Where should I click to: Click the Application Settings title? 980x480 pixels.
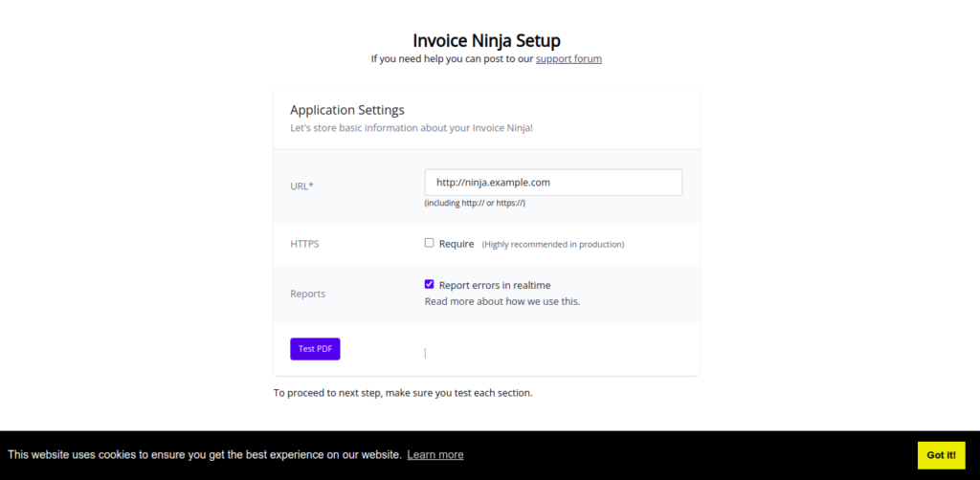[x=346, y=110]
